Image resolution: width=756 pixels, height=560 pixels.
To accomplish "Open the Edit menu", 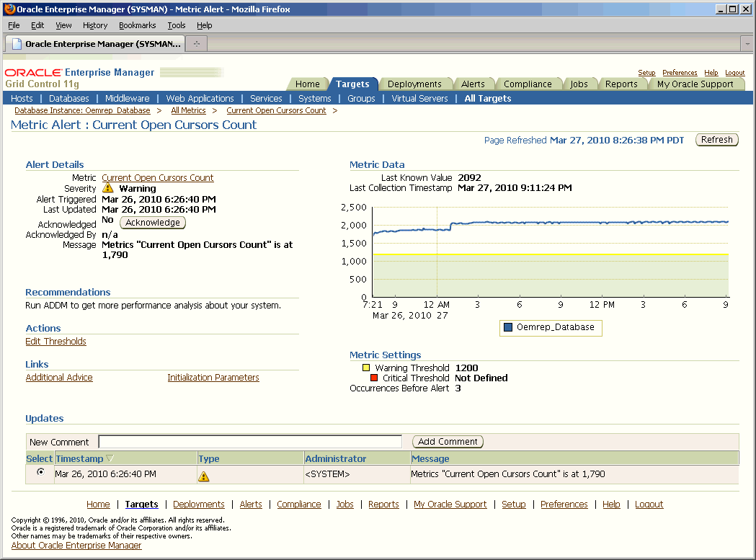I will 37,25.
